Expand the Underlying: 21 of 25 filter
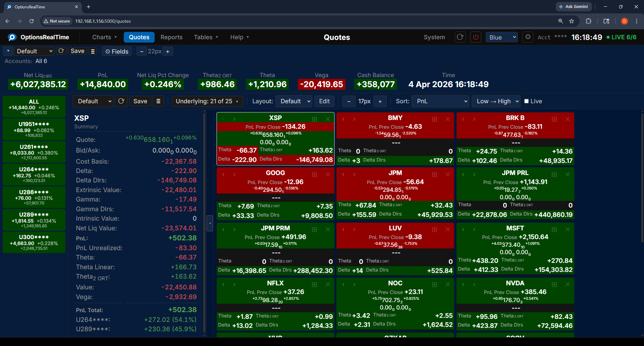Image resolution: width=644 pixels, height=346 pixels. [207, 101]
